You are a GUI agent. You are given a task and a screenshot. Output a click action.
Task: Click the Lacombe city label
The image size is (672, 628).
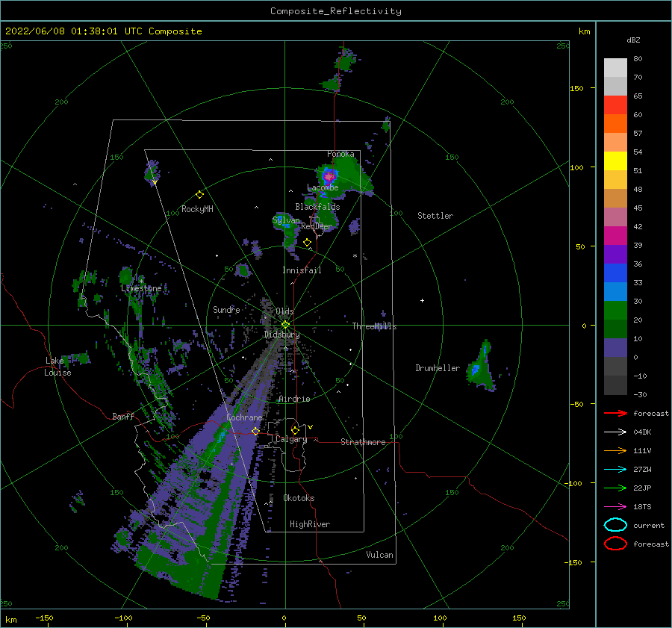tap(323, 187)
